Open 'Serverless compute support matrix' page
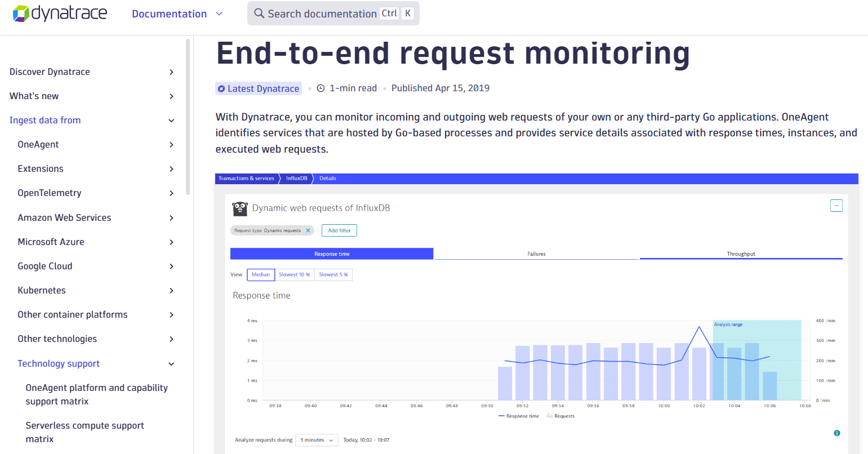Viewport: 868px width, 454px height. (84, 432)
